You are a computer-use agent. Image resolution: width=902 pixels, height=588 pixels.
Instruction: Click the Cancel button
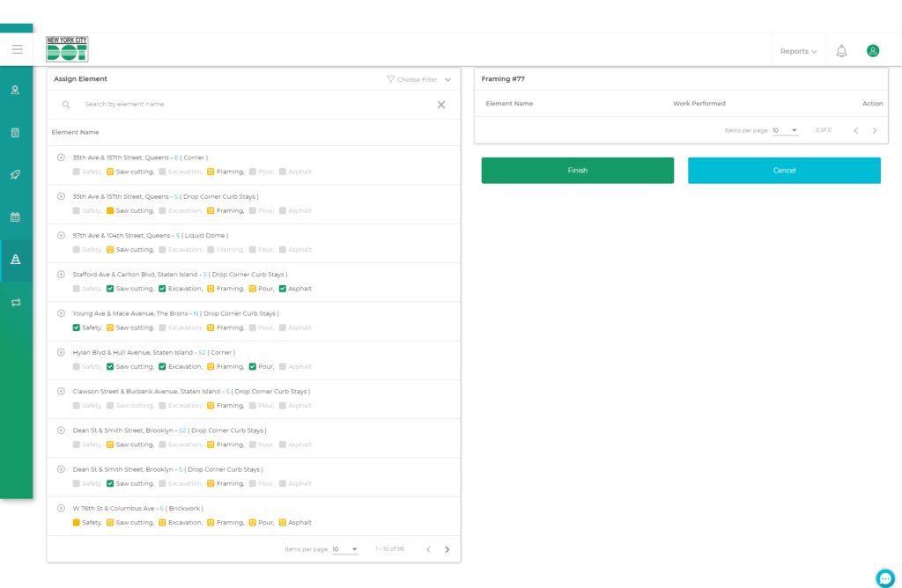click(784, 171)
